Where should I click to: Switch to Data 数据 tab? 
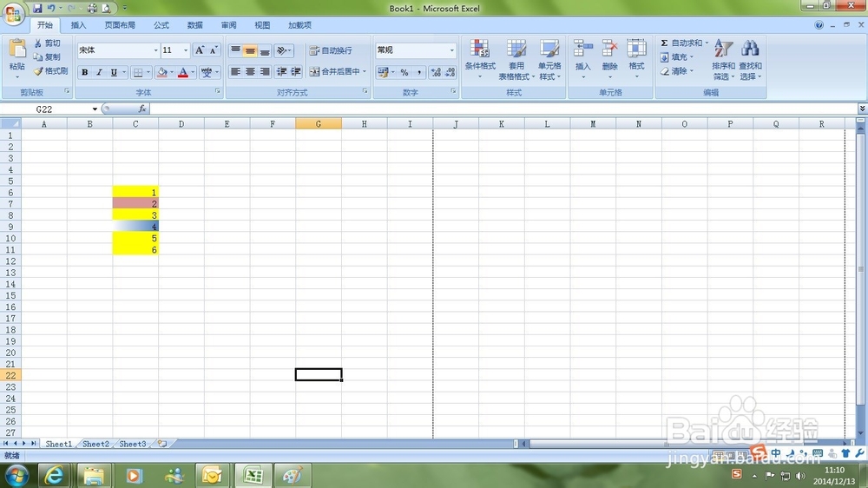tap(194, 25)
